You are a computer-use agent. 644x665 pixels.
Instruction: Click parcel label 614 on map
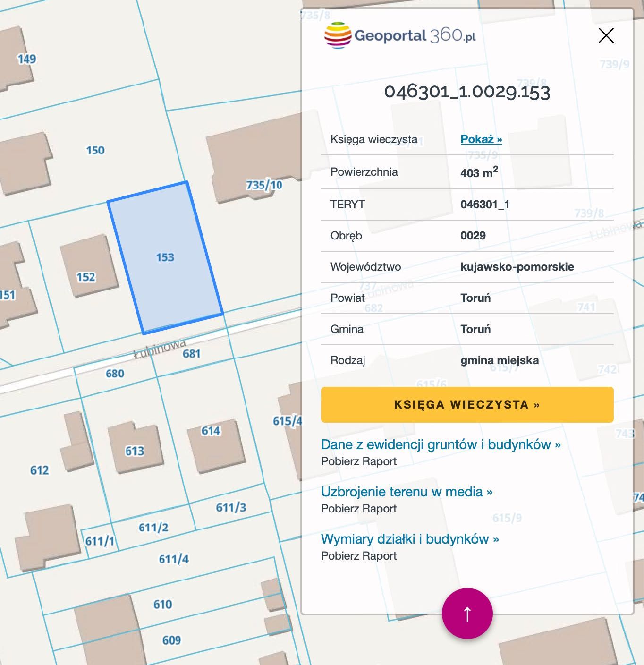(x=211, y=431)
